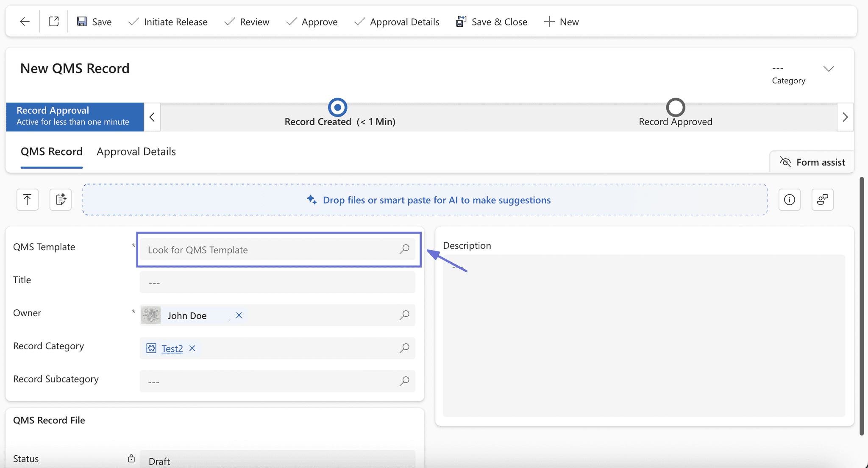
Task: Click Save & Close
Action: (x=492, y=22)
